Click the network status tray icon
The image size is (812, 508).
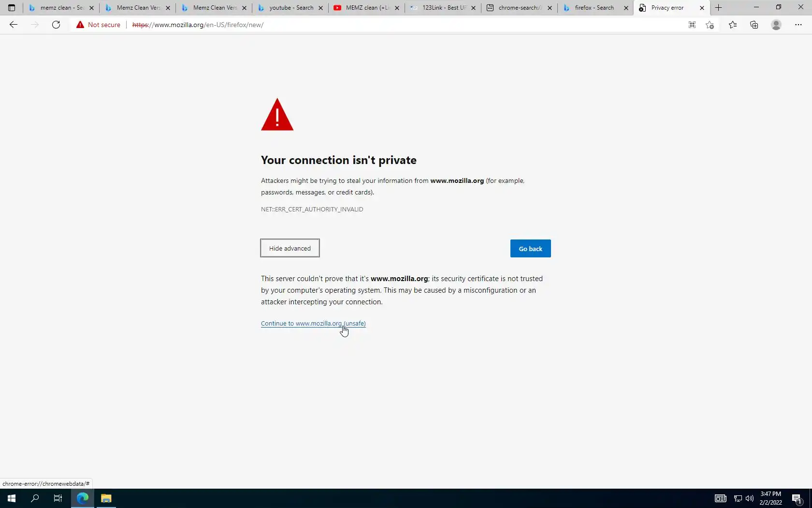coord(738,498)
